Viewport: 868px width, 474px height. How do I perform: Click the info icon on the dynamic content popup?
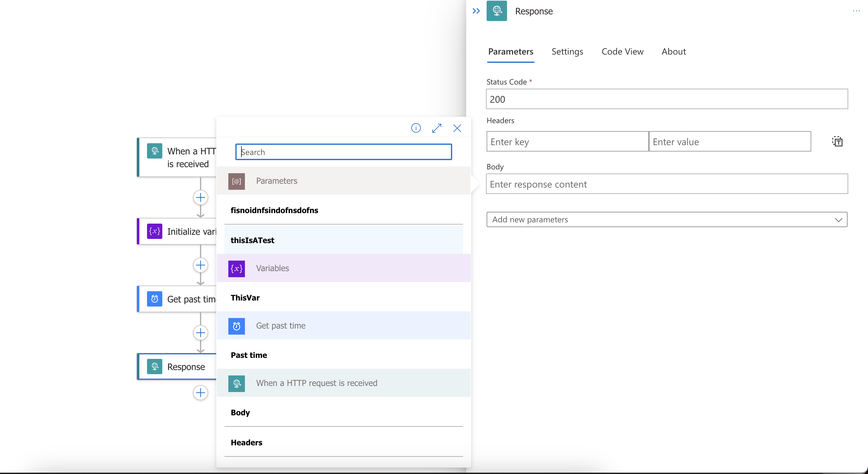click(416, 128)
